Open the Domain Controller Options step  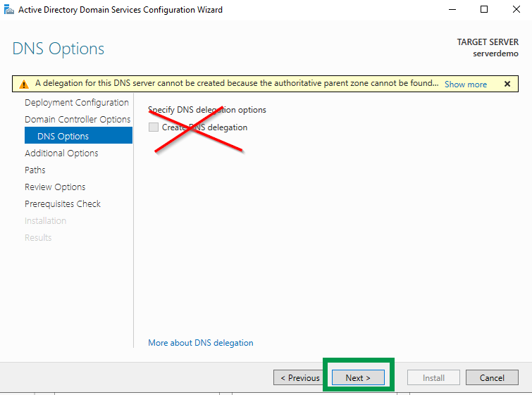[78, 120]
